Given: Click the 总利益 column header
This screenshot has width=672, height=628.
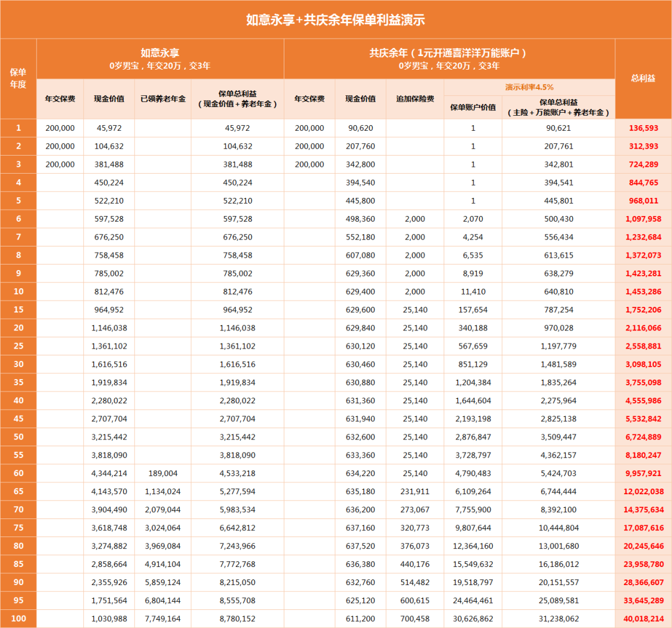Looking at the screenshot, I should (x=643, y=77).
